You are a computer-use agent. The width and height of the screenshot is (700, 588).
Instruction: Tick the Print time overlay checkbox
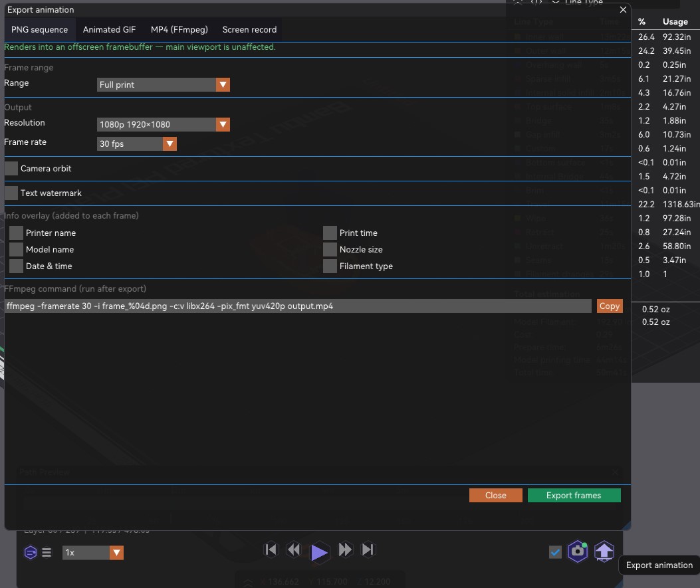tap(330, 233)
